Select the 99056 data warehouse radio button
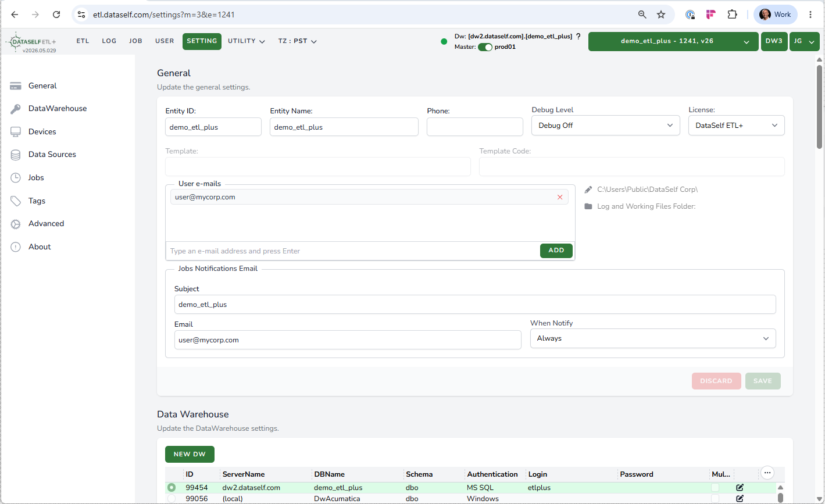The image size is (825, 504). click(172, 499)
